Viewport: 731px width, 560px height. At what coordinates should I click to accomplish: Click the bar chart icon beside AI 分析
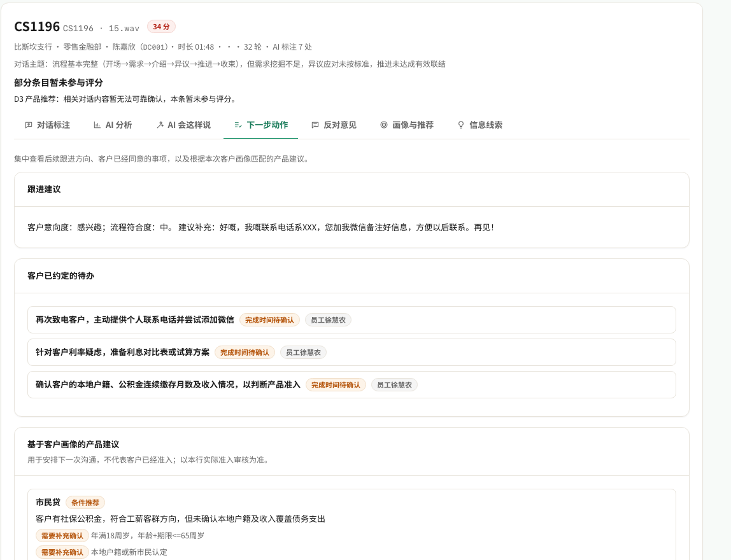[97, 125]
